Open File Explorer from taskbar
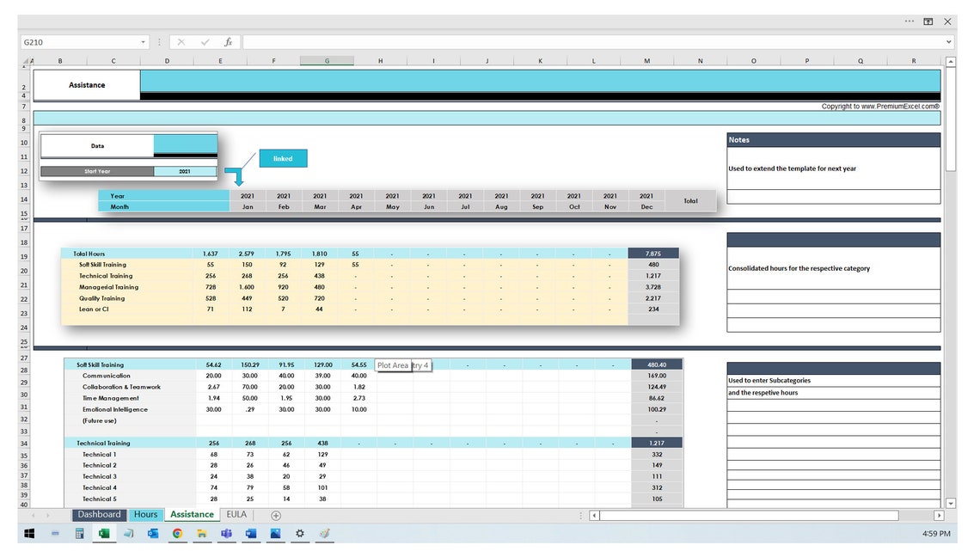Viewport: 980px width, 551px height. [202, 534]
